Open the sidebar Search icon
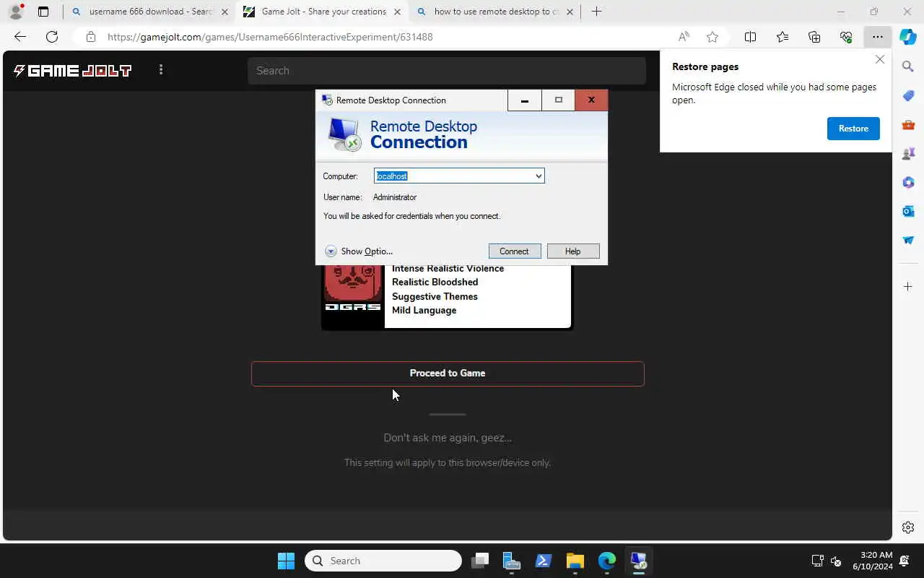 pyautogui.click(x=908, y=66)
